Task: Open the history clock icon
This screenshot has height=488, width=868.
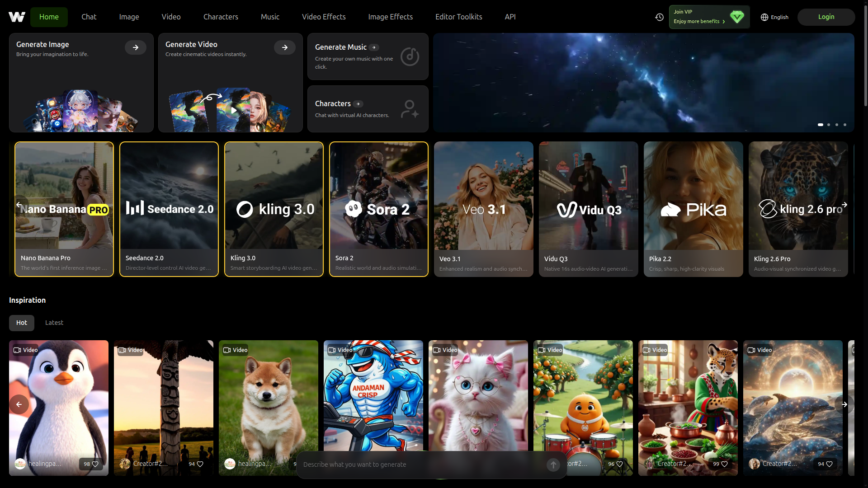Action: pos(659,17)
